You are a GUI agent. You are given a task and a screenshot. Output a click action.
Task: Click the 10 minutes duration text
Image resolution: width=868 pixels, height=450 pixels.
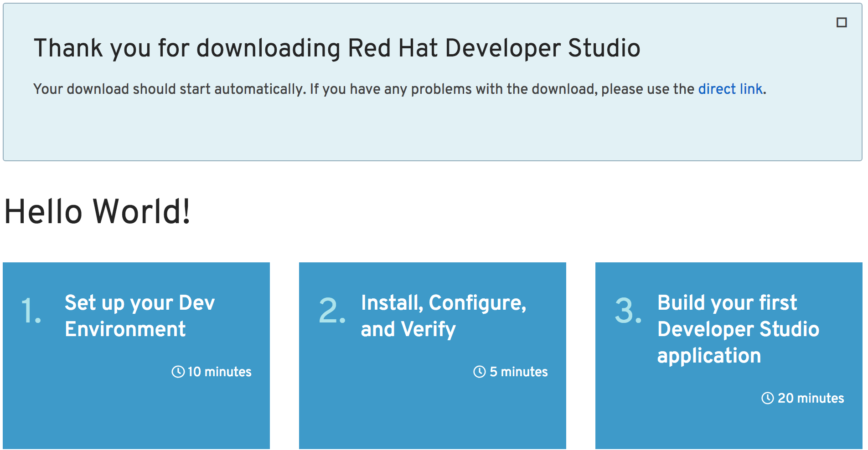pyautogui.click(x=219, y=372)
